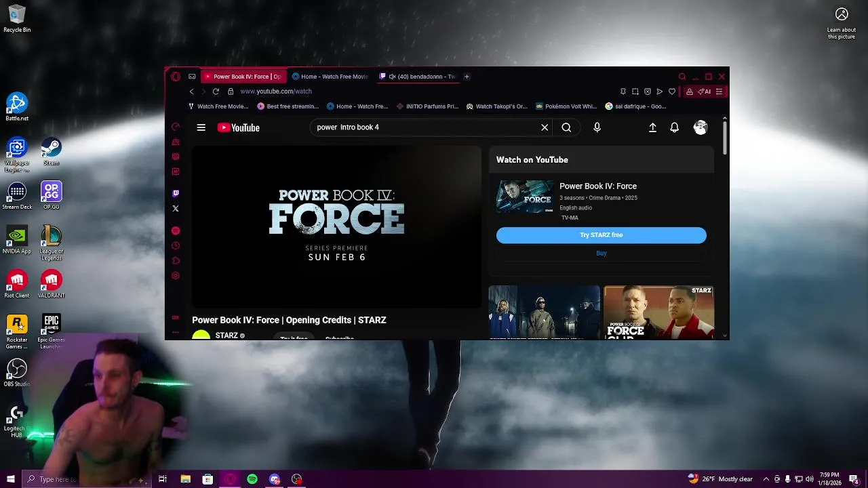Screen dimensions: 868x488
Task: Open the YouTube account avatar menu
Action: (x=701, y=127)
